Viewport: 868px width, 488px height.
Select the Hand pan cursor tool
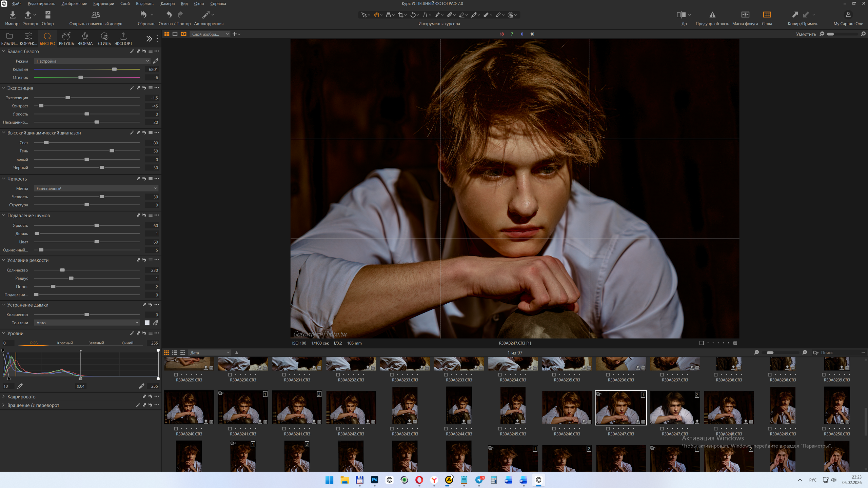(x=376, y=15)
